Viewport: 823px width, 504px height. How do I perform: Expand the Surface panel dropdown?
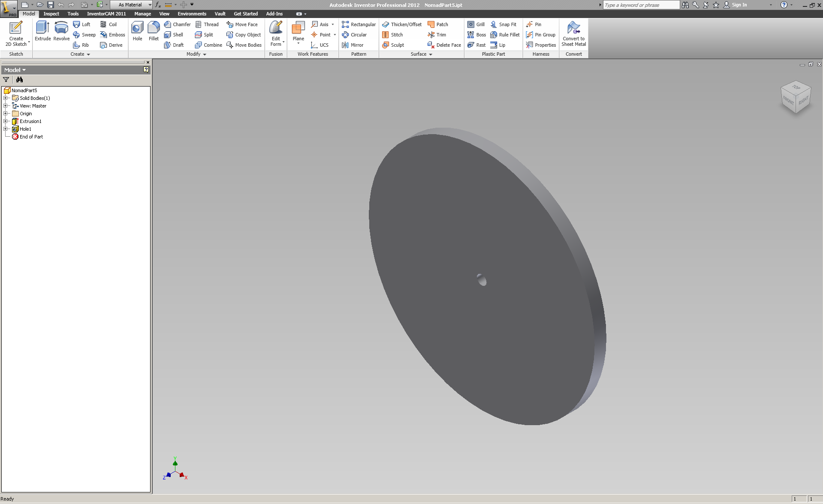coord(421,54)
